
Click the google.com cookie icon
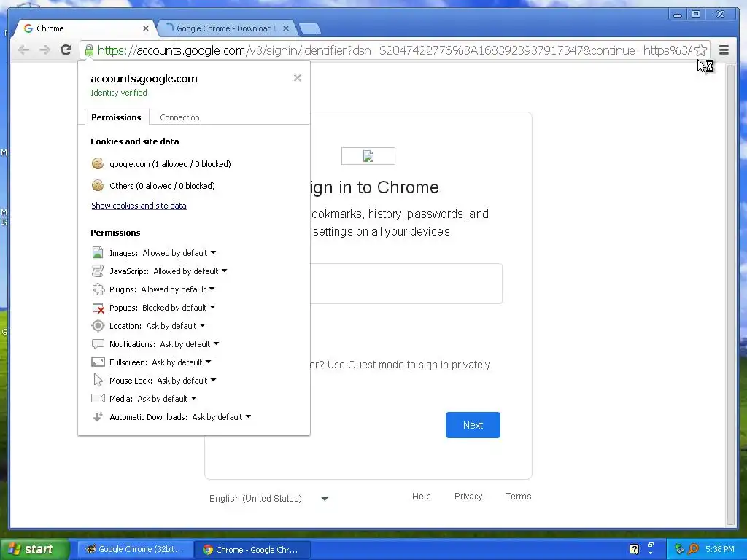click(x=98, y=163)
